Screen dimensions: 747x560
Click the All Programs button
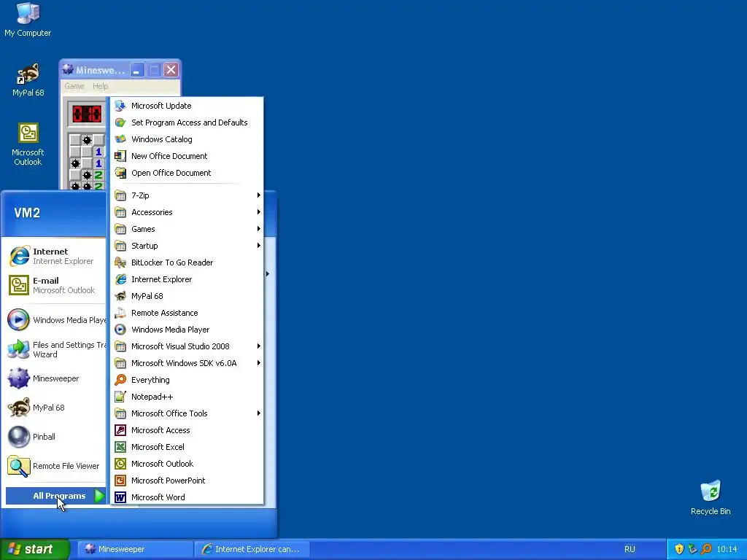(x=55, y=496)
